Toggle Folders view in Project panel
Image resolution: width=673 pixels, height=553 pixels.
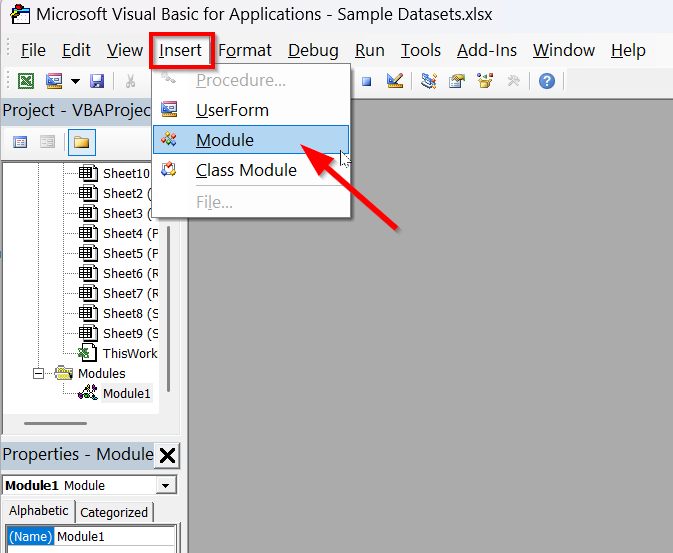pyautogui.click(x=82, y=142)
